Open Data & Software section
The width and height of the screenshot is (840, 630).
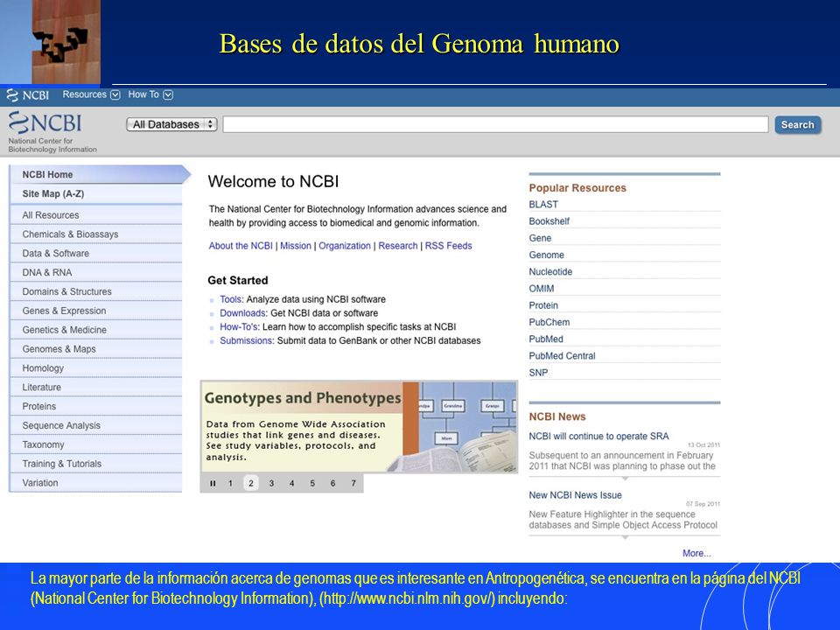coord(96,254)
